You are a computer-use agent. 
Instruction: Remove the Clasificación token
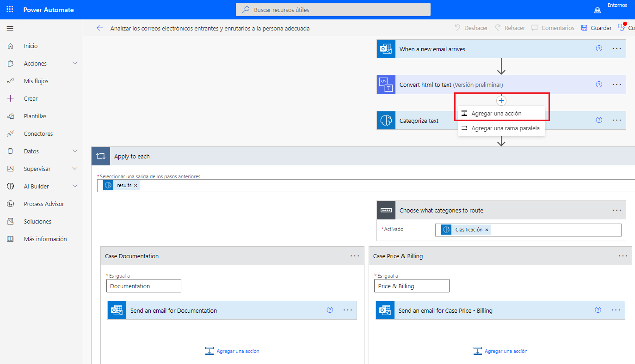click(487, 230)
